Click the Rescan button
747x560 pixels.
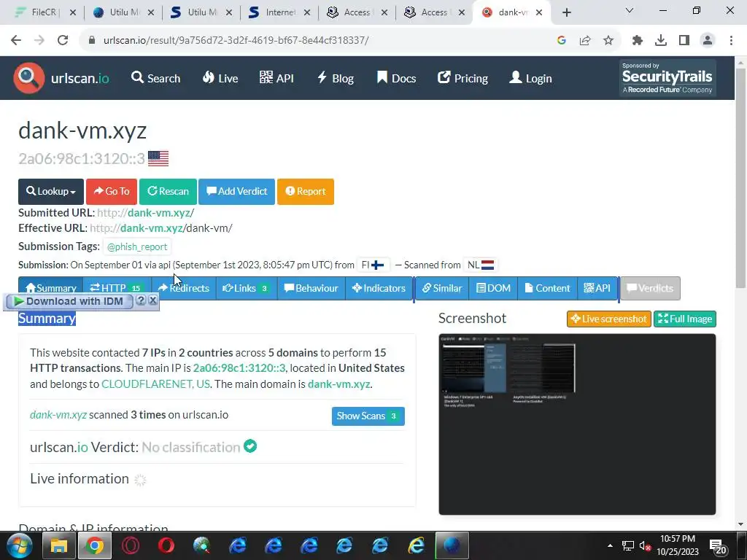[168, 192]
